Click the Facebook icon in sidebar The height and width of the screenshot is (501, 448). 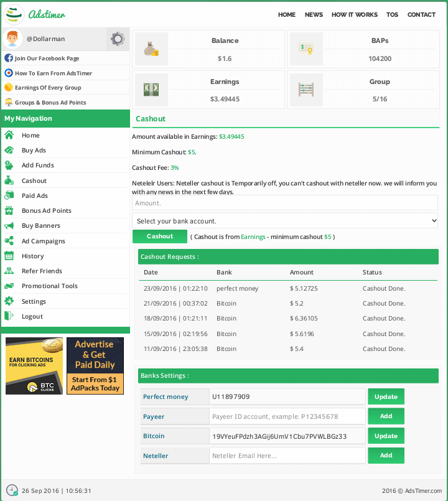coord(9,58)
